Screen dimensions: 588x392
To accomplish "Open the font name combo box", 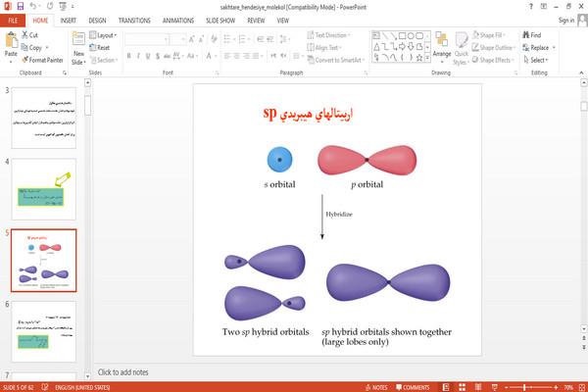I will click(x=146, y=39).
